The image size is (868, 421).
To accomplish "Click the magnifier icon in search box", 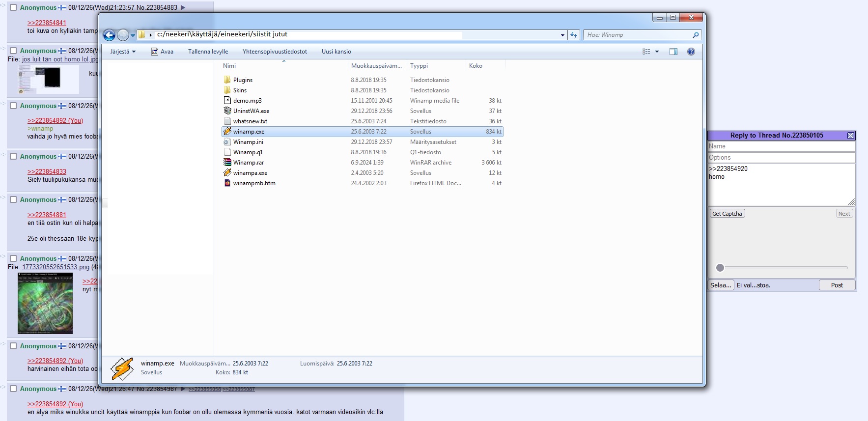I will 696,35.
